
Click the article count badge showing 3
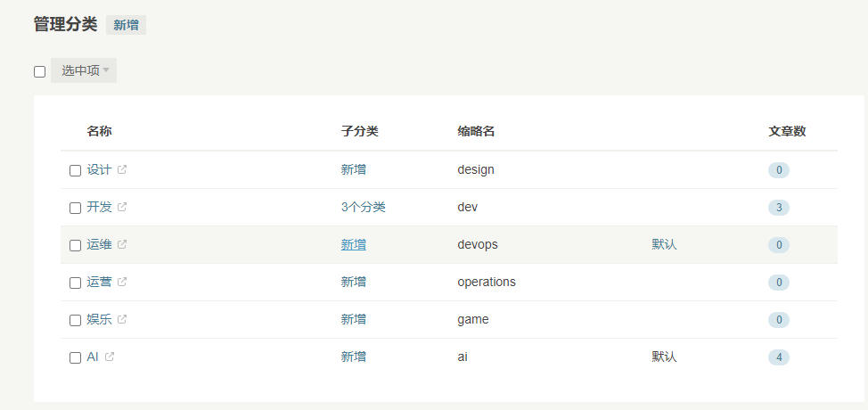pos(778,208)
